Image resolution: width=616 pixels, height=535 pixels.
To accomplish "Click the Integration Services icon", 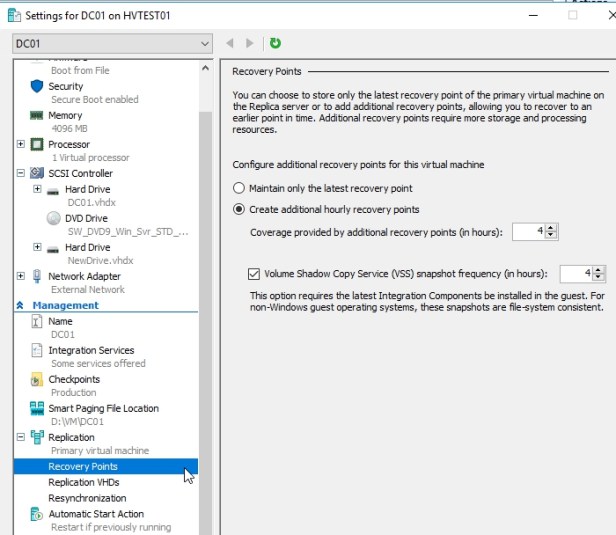I will pyautogui.click(x=37, y=351).
